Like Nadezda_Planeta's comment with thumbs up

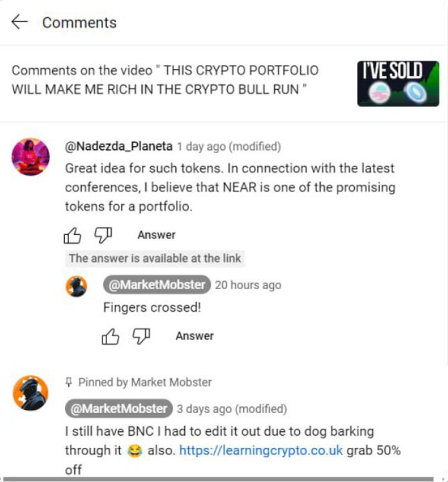pos(72,236)
